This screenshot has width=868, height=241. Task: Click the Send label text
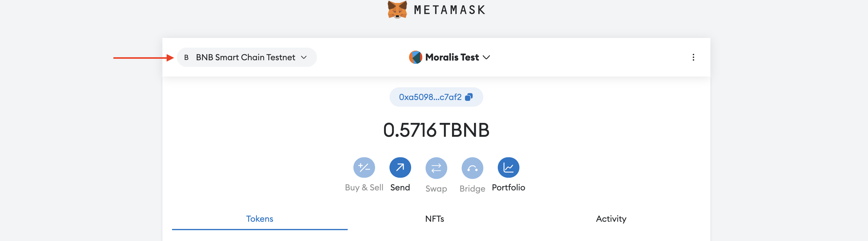(x=400, y=187)
